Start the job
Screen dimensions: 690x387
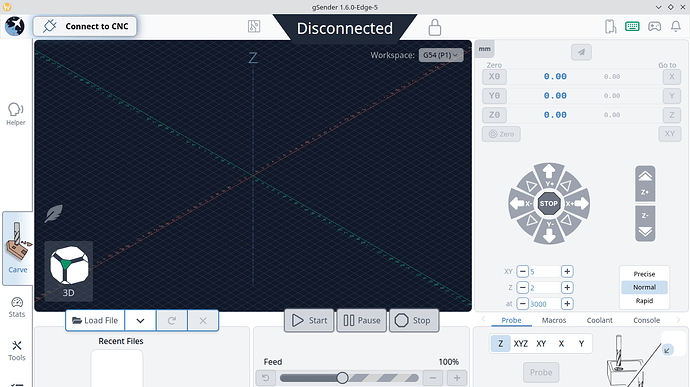tap(309, 321)
